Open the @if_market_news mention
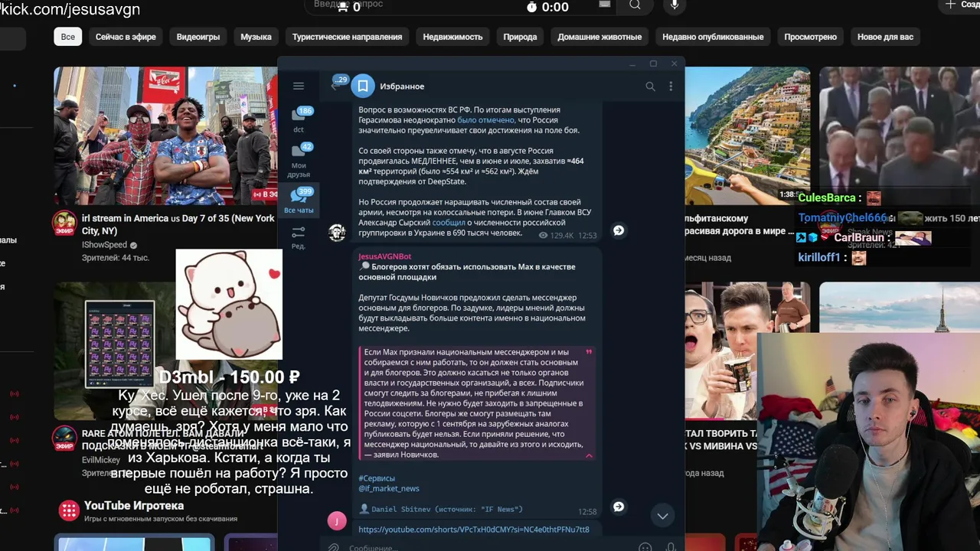980x551 pixels. point(389,488)
